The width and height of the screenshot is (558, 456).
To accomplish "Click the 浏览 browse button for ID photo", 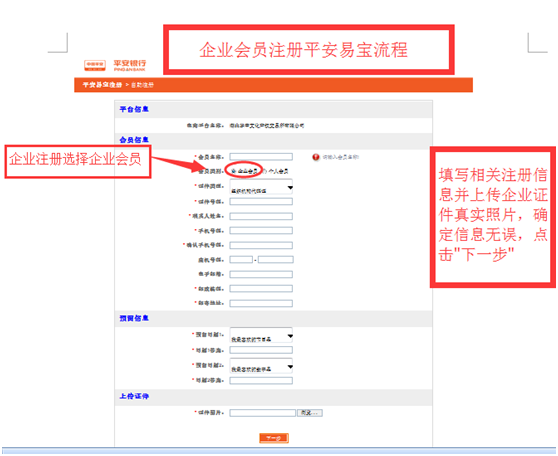I will pyautogui.click(x=310, y=413).
